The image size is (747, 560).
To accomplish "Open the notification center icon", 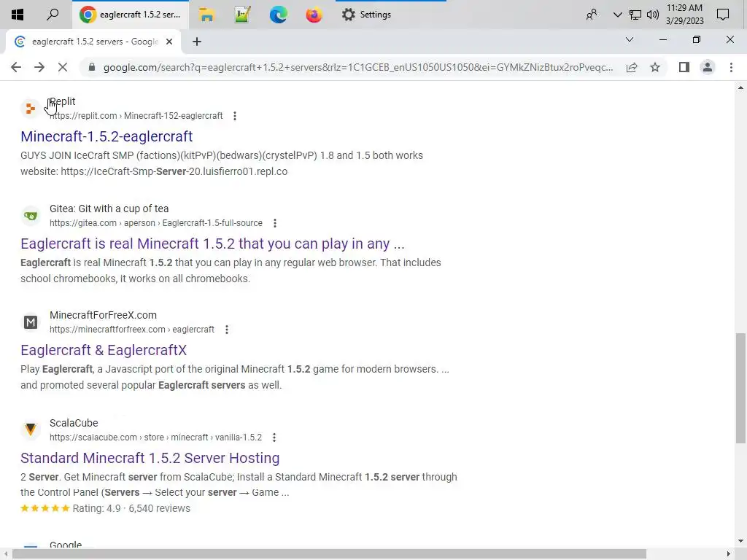I will (723, 15).
